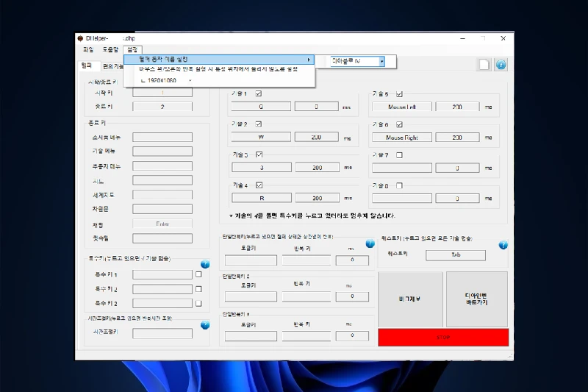Open the blue info icon at top right
This screenshot has width=588, height=392.
click(501, 65)
